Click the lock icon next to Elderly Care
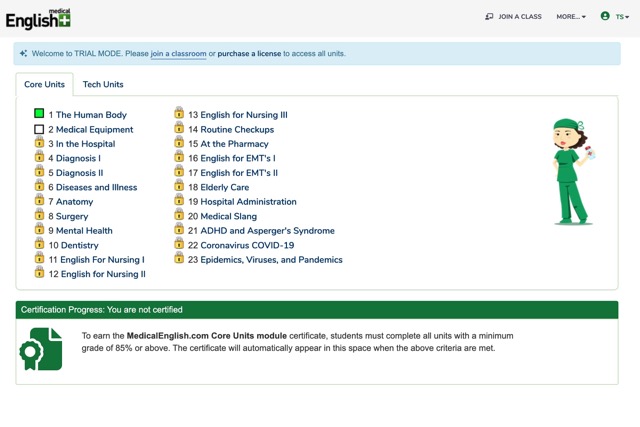 click(179, 186)
